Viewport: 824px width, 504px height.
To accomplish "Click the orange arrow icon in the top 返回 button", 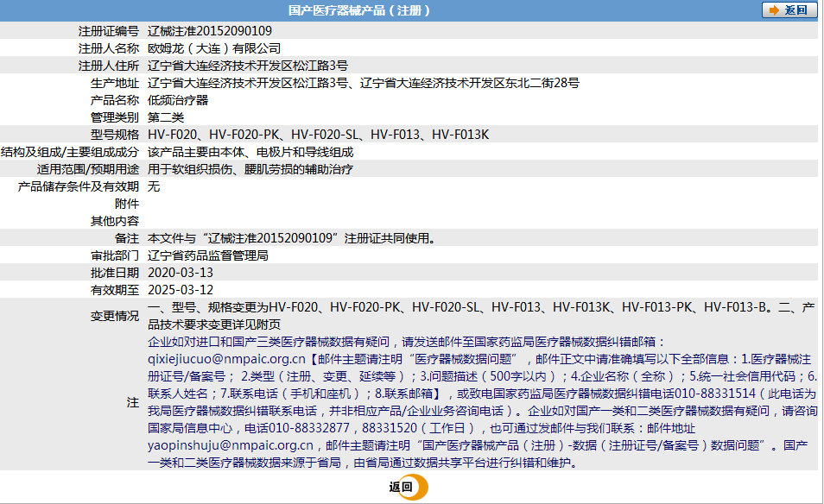I will pos(774,10).
